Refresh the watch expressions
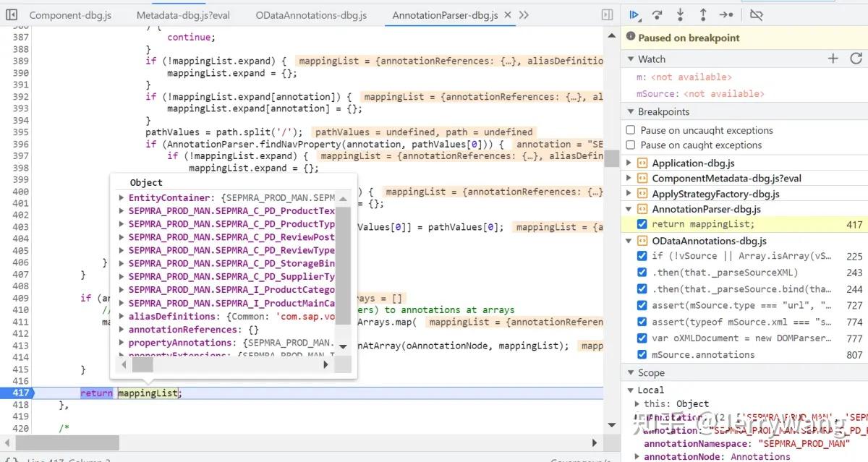The image size is (868, 462). pos(857,58)
